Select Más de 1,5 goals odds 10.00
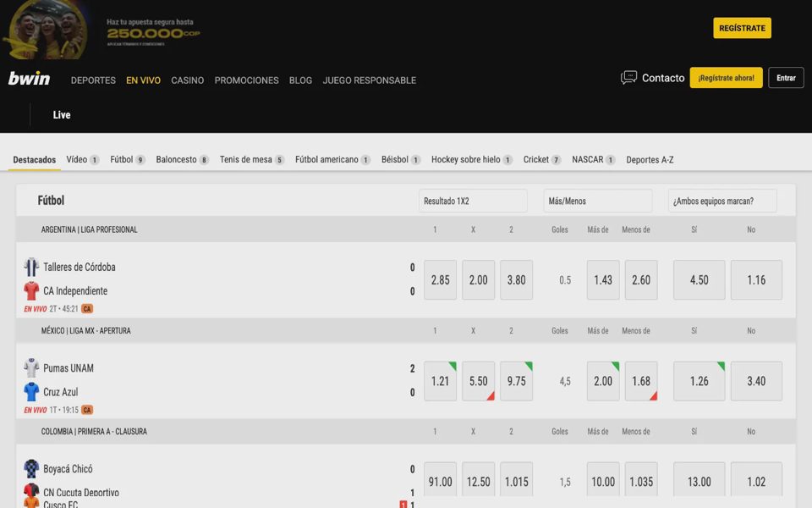The width and height of the screenshot is (812, 508). click(603, 481)
